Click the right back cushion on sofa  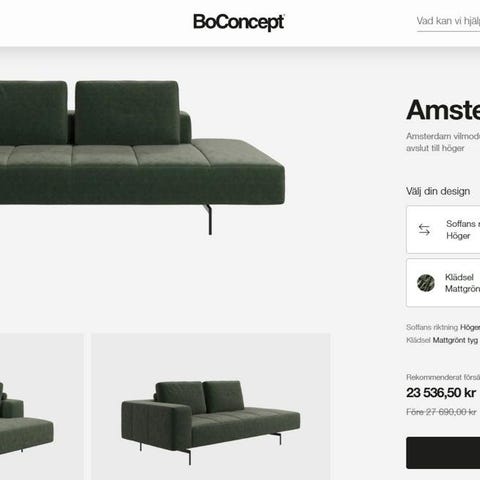coord(127,113)
